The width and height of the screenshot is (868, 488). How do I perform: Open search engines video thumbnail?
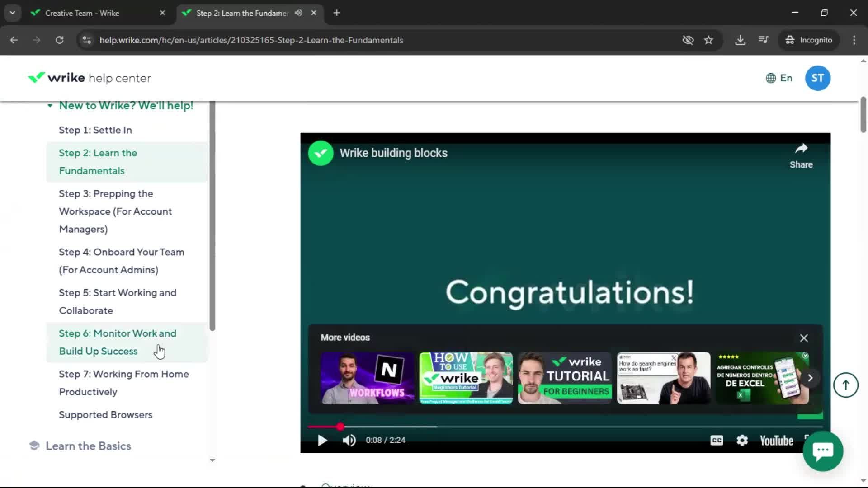pyautogui.click(x=664, y=378)
